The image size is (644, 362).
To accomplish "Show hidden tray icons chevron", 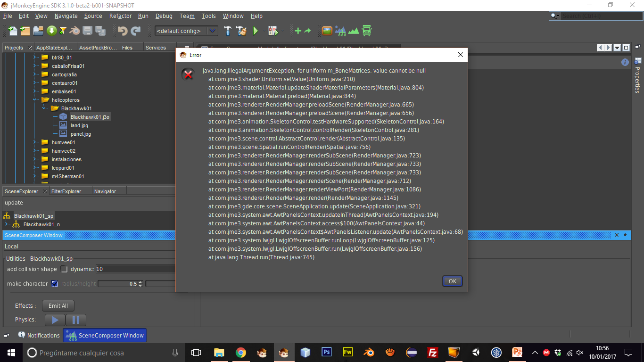I will click(535, 353).
